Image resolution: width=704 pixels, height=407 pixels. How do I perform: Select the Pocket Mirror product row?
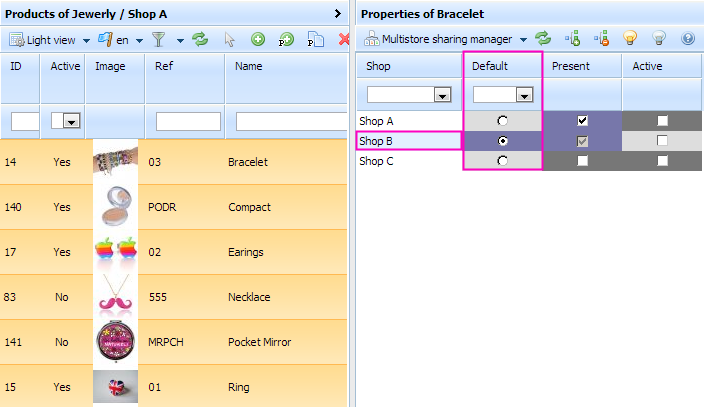coord(174,342)
